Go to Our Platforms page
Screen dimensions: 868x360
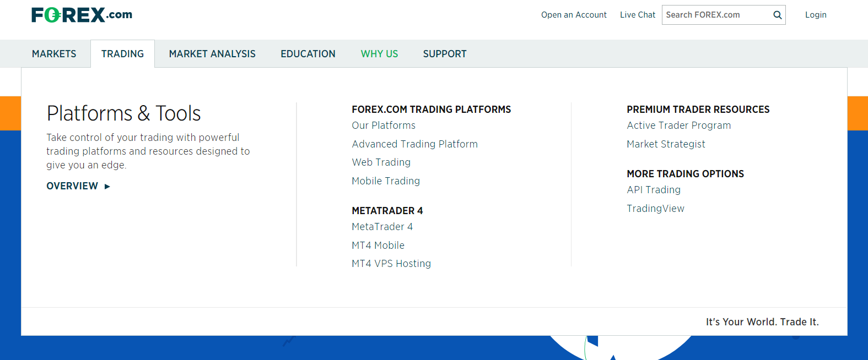384,126
